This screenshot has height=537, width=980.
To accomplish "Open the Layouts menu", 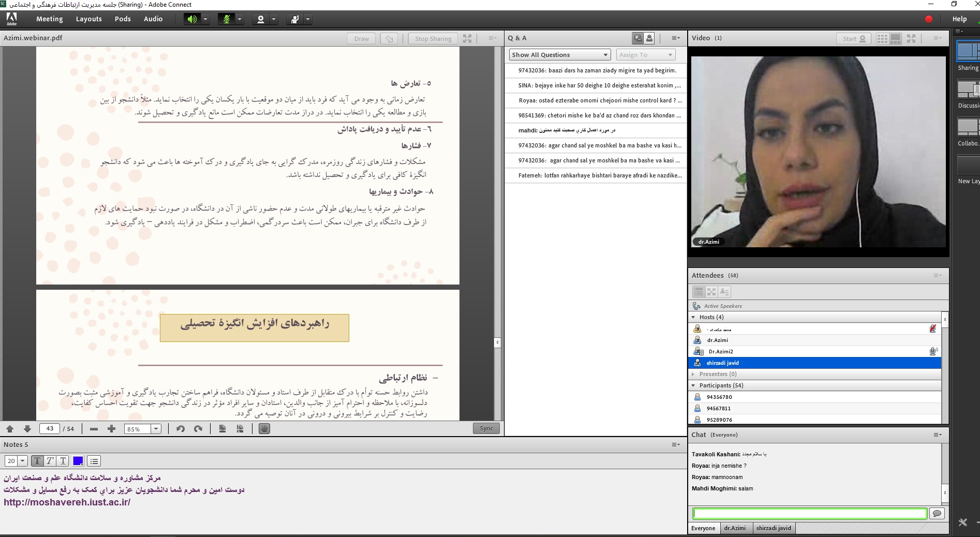I will coord(88,19).
